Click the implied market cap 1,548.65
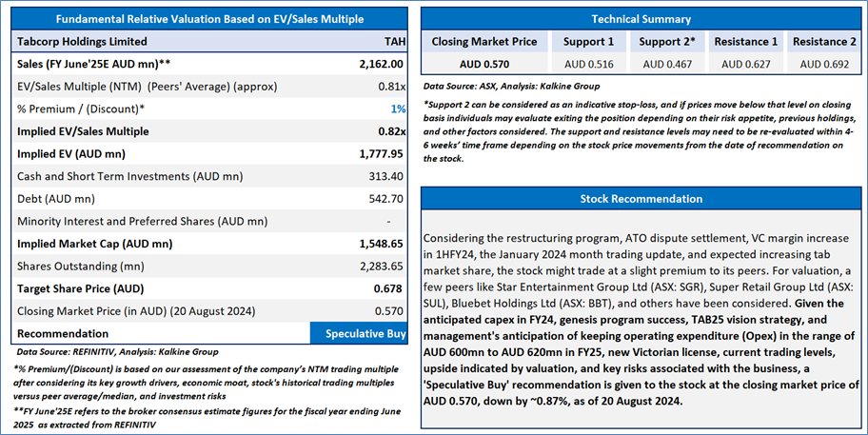Screen dimensions: 868x435 [x=381, y=244]
